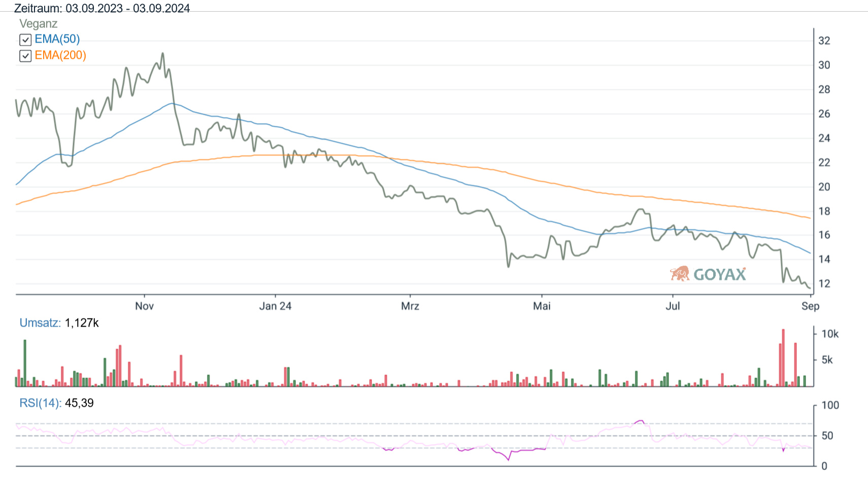Click the 5k volume axis label
The image size is (868, 496).
827,360
